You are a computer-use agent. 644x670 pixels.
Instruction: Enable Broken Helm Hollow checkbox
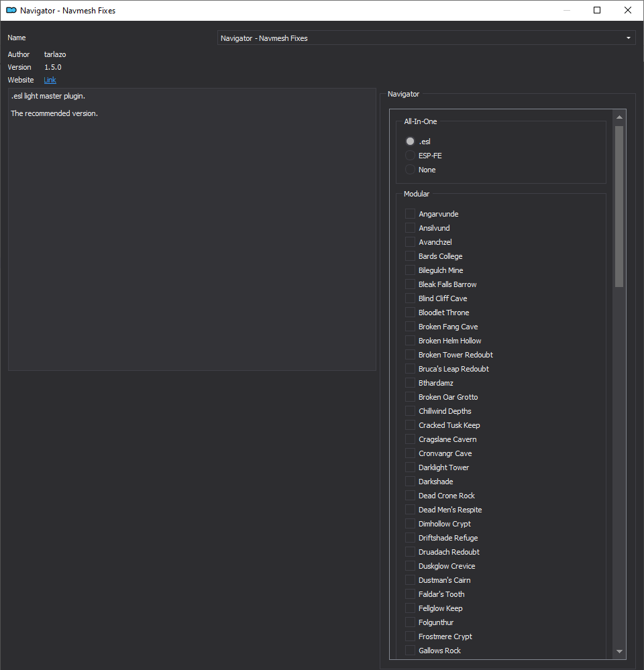coord(410,341)
